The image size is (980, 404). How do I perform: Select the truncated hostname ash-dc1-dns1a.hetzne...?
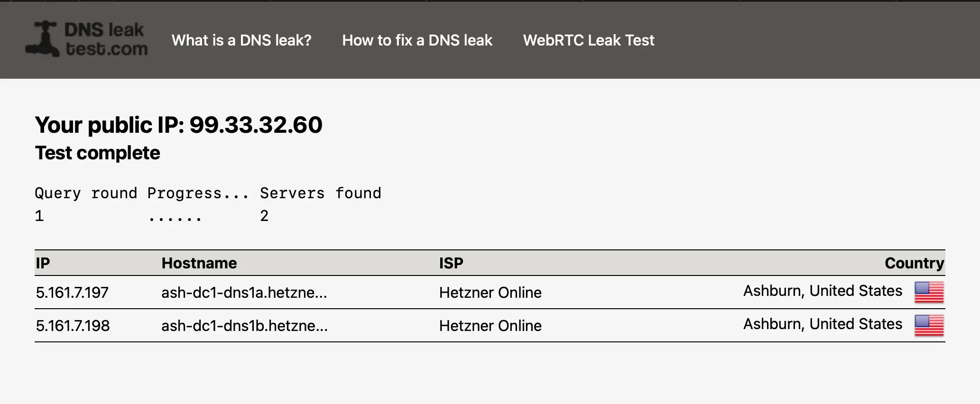pos(244,293)
